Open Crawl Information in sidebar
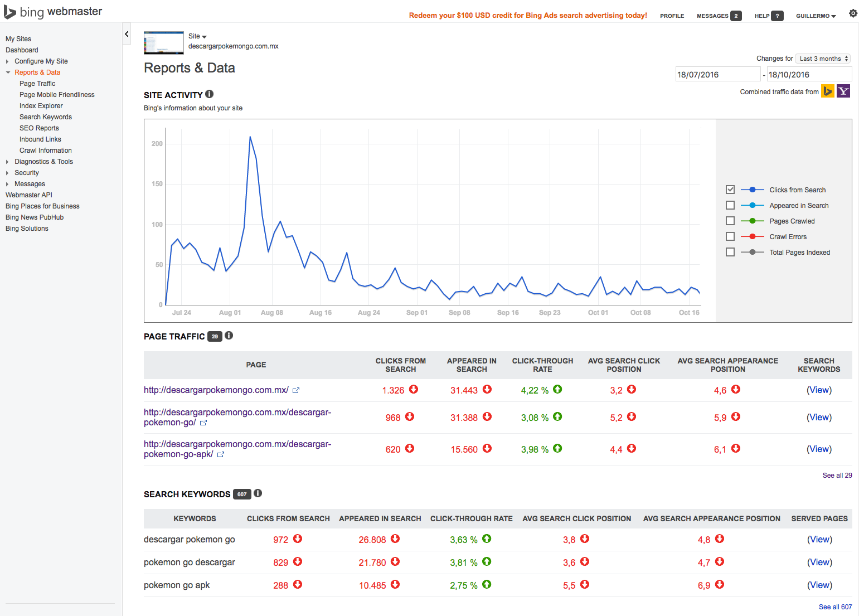 [x=46, y=151]
